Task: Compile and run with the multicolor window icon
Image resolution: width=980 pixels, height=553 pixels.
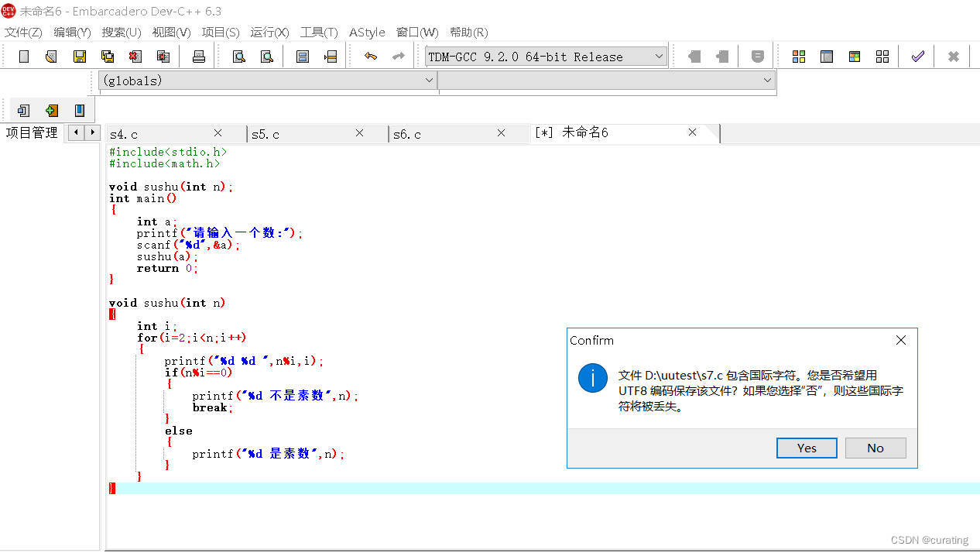Action: tap(855, 57)
